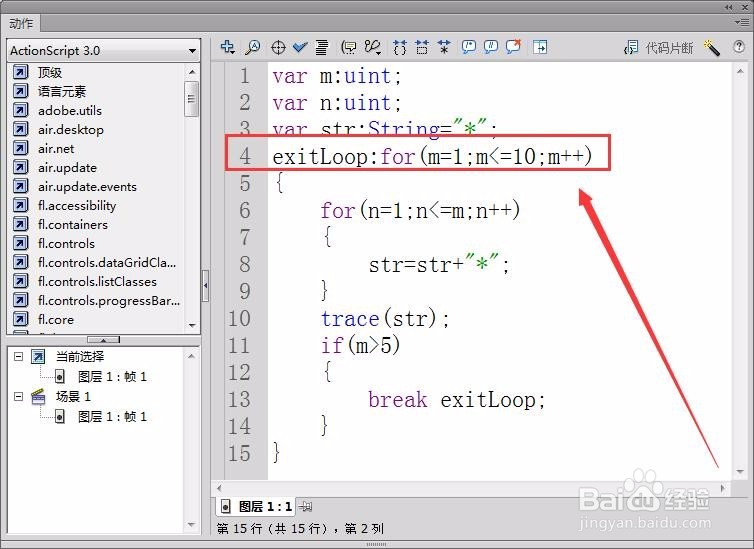Click the auto format code icon
The width and height of the screenshot is (754, 549).
tap(322, 47)
